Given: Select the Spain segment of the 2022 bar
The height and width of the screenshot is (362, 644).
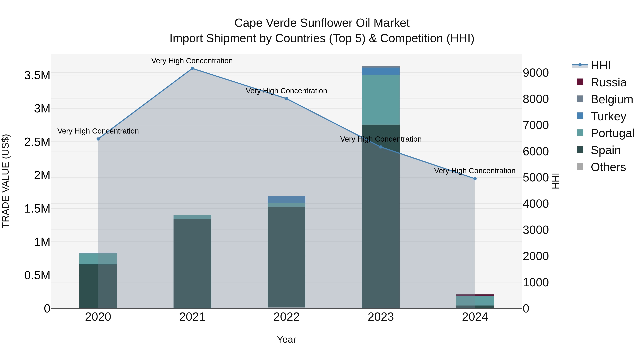Looking at the screenshot, I should [x=287, y=257].
